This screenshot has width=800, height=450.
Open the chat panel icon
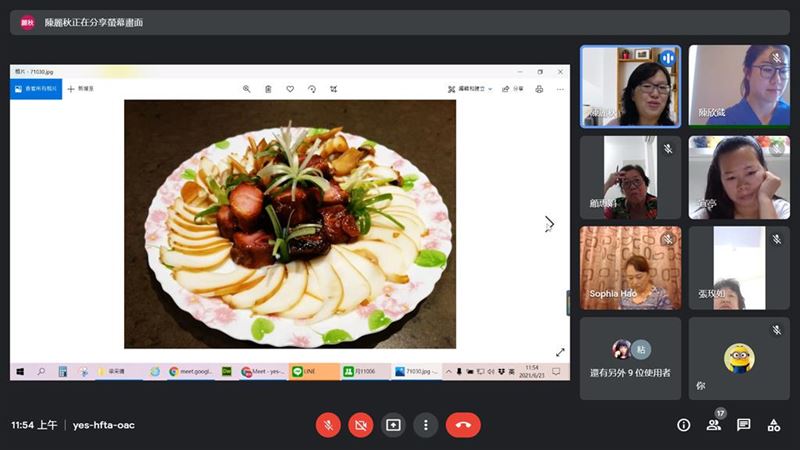click(743, 425)
